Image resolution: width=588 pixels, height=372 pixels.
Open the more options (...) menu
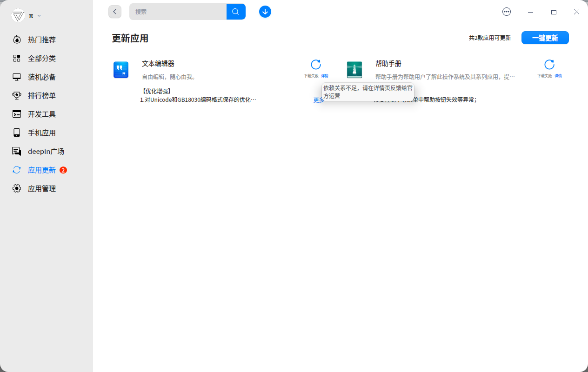click(507, 12)
